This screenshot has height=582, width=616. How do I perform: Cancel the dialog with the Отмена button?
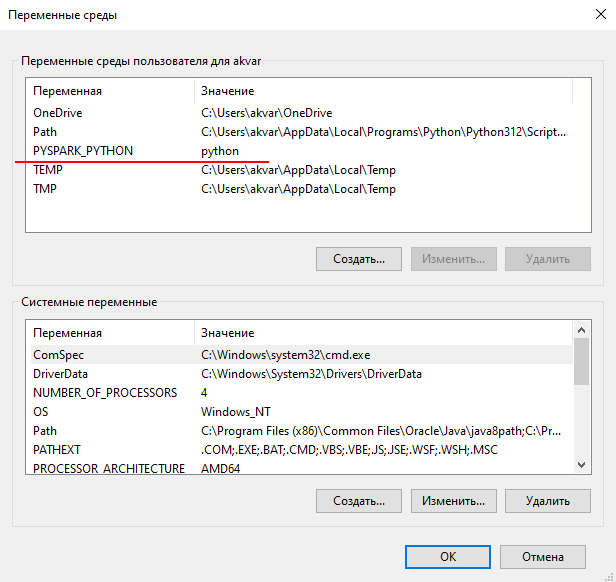(543, 557)
